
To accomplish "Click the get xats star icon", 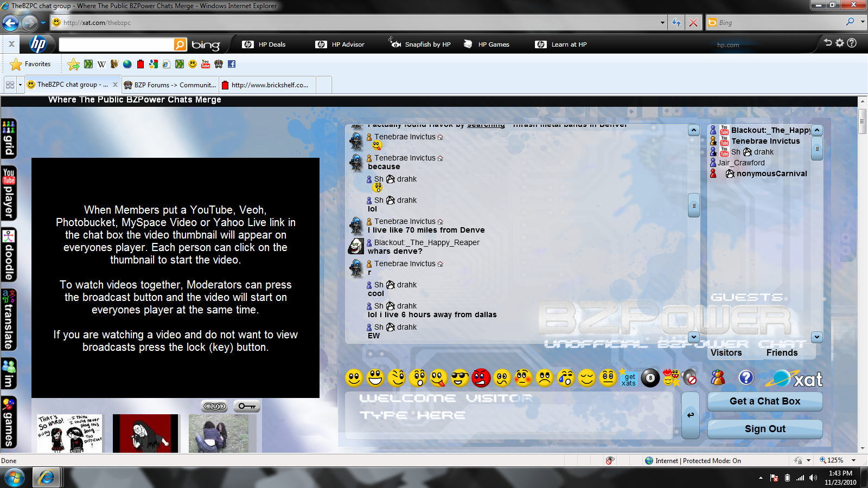I will [x=628, y=378].
